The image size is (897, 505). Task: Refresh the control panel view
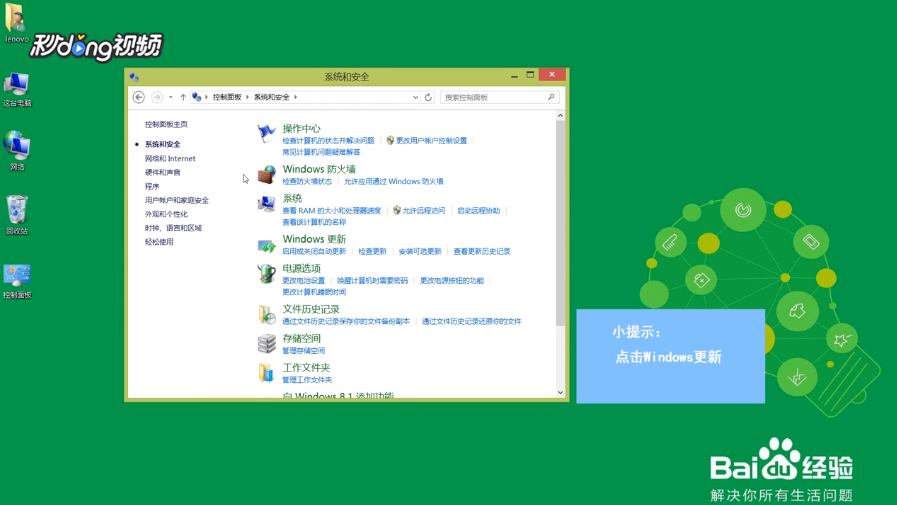[x=428, y=97]
